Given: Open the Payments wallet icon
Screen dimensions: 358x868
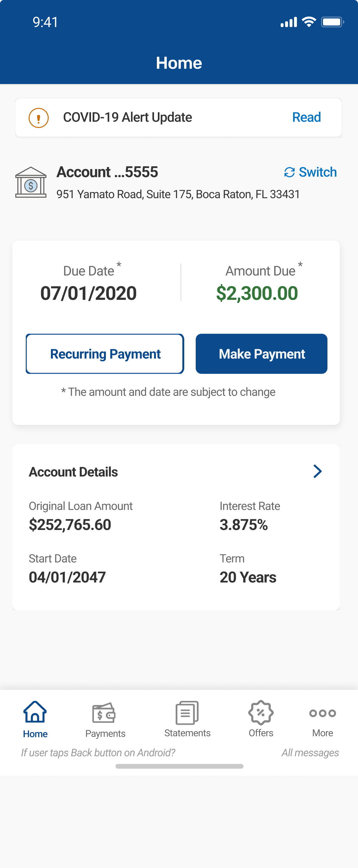Looking at the screenshot, I should tap(104, 713).
